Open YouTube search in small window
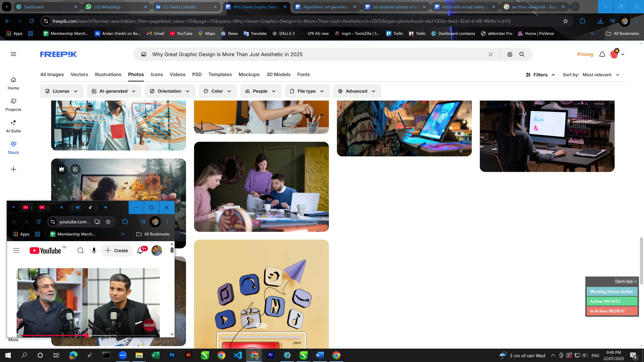 point(80,251)
